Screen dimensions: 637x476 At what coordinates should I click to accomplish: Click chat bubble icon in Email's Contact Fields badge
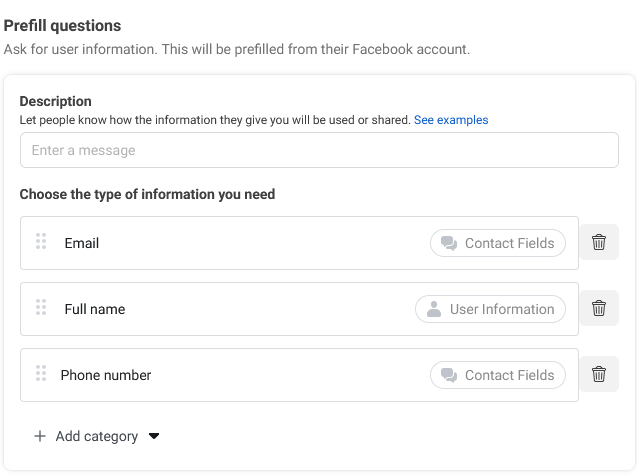(x=449, y=243)
